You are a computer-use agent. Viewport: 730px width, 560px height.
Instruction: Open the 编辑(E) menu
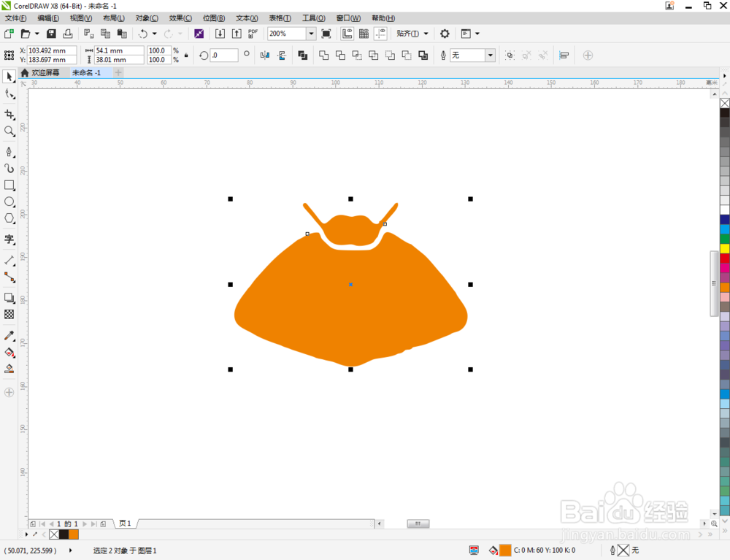tap(48, 18)
